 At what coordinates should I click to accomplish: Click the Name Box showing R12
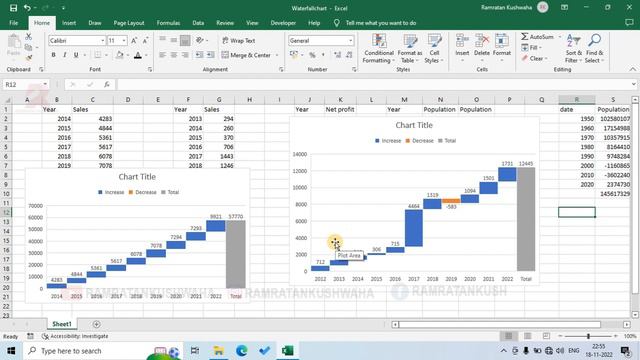coord(25,84)
